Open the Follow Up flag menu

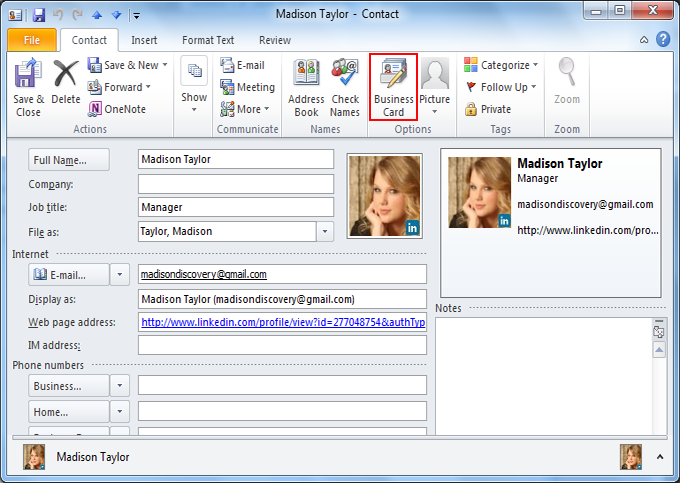pos(501,87)
